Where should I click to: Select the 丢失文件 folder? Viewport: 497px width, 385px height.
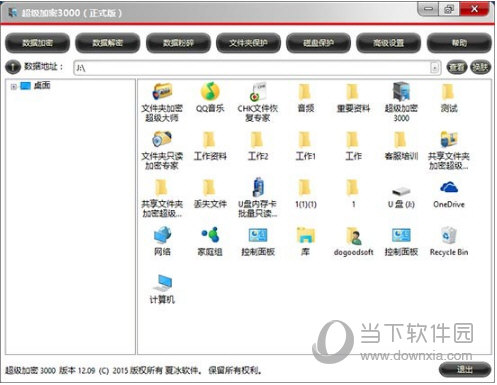[x=210, y=194]
